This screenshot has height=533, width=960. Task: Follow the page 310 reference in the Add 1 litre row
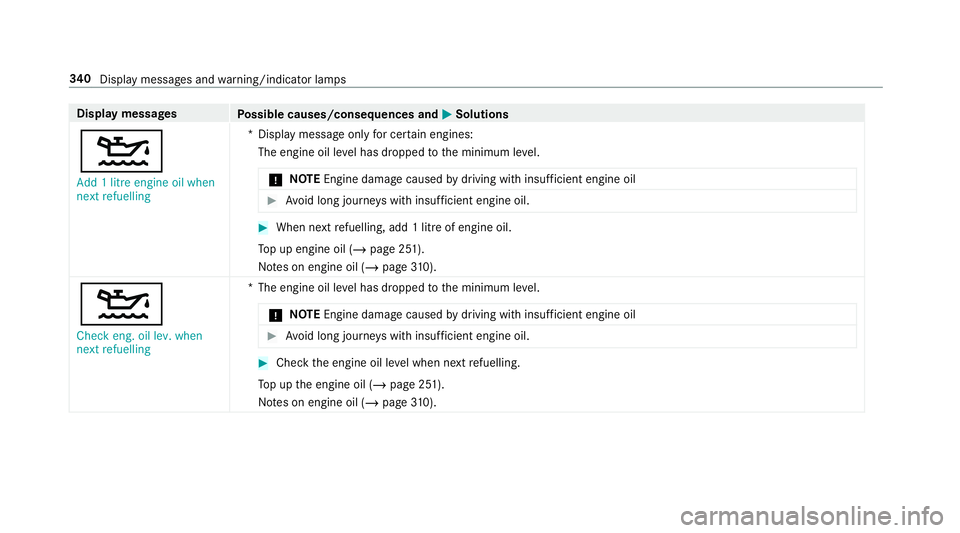point(381,264)
